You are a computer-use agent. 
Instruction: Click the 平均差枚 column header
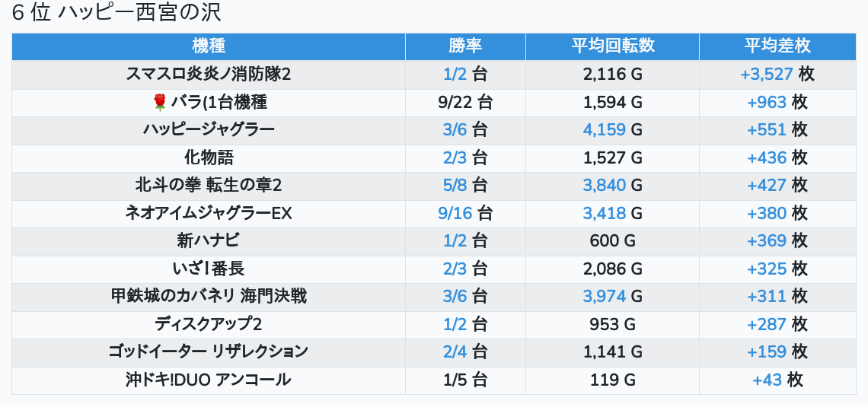[777, 46]
